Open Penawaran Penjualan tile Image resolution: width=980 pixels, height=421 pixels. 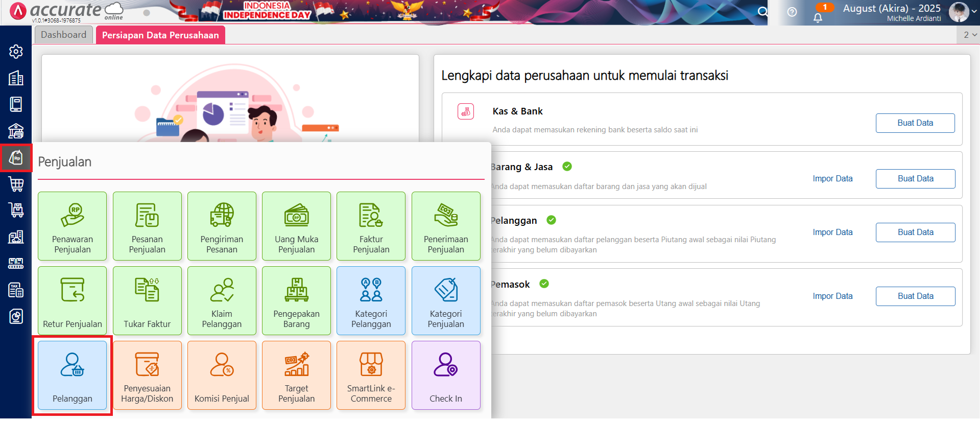pyautogui.click(x=73, y=226)
